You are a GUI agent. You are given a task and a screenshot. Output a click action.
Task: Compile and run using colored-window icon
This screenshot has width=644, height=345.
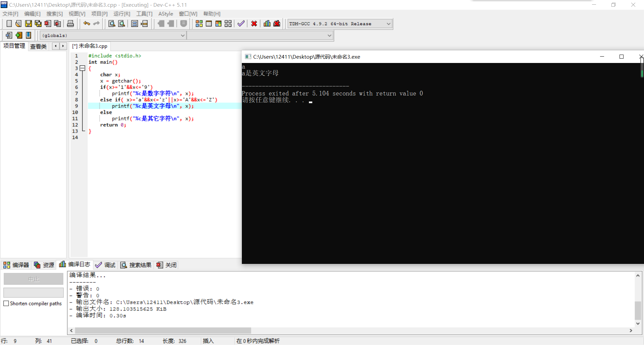click(218, 23)
